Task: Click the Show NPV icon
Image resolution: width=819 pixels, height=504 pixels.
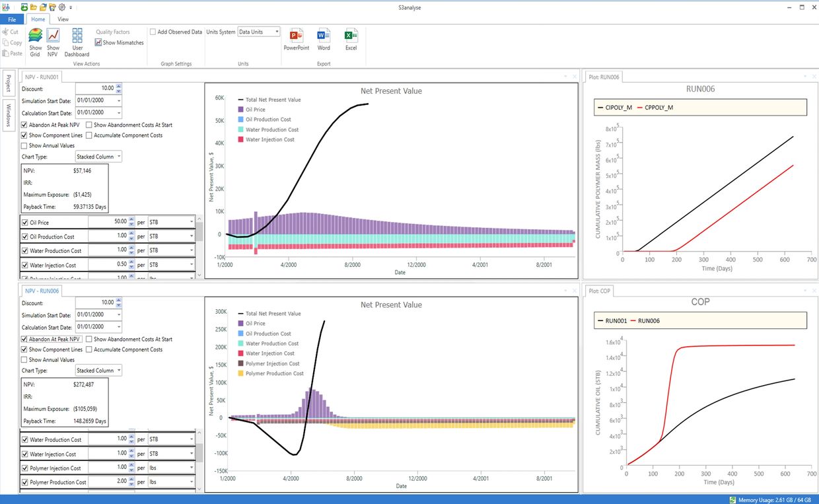Action: coord(53,37)
